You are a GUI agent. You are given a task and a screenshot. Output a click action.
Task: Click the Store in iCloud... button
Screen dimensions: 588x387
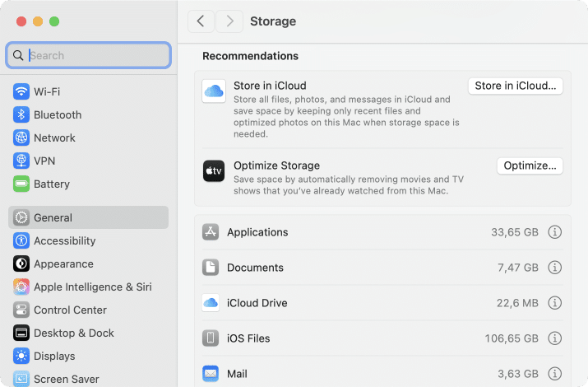point(516,86)
